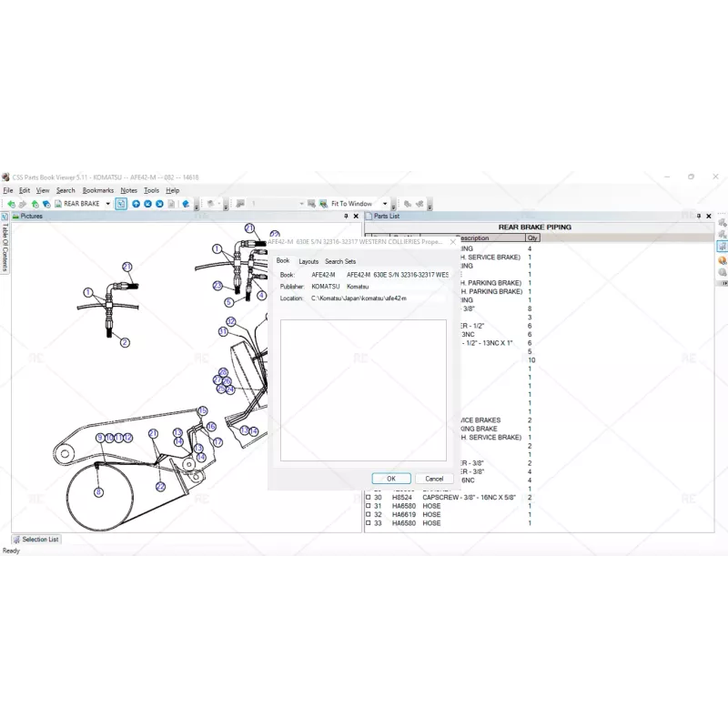This screenshot has height=728, width=728.
Task: Select the green Back navigation arrow
Action: [11, 203]
